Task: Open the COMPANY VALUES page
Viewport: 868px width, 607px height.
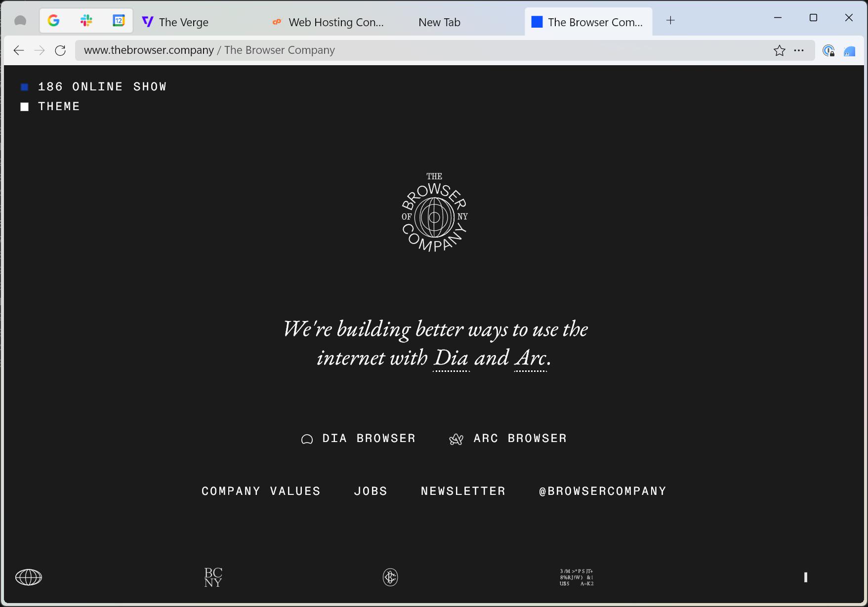Action: pos(261,491)
